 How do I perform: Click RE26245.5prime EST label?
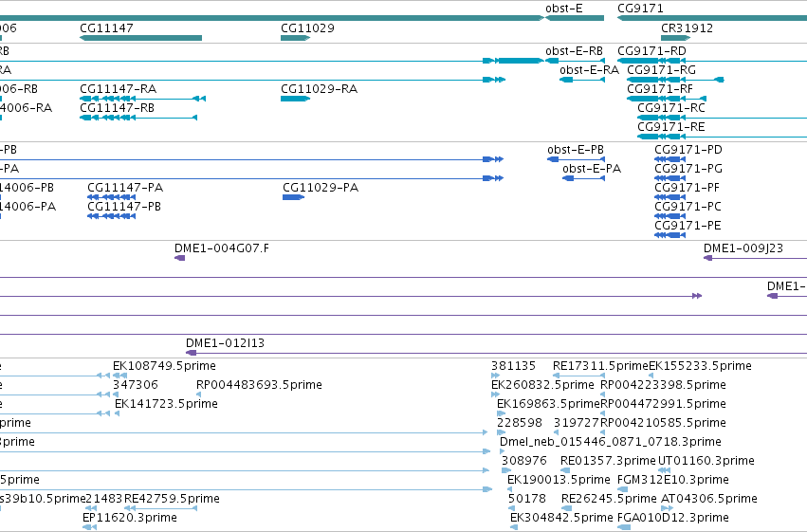tap(610, 499)
